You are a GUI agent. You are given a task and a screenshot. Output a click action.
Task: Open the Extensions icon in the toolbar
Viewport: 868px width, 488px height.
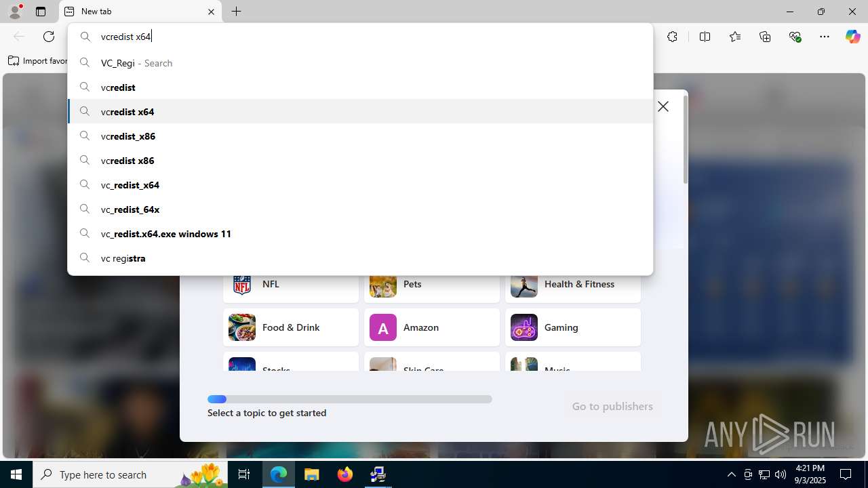[x=672, y=37]
